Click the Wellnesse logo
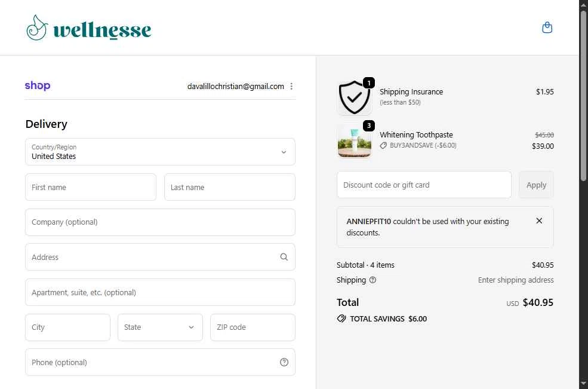The width and height of the screenshot is (588, 389). pyautogui.click(x=89, y=27)
